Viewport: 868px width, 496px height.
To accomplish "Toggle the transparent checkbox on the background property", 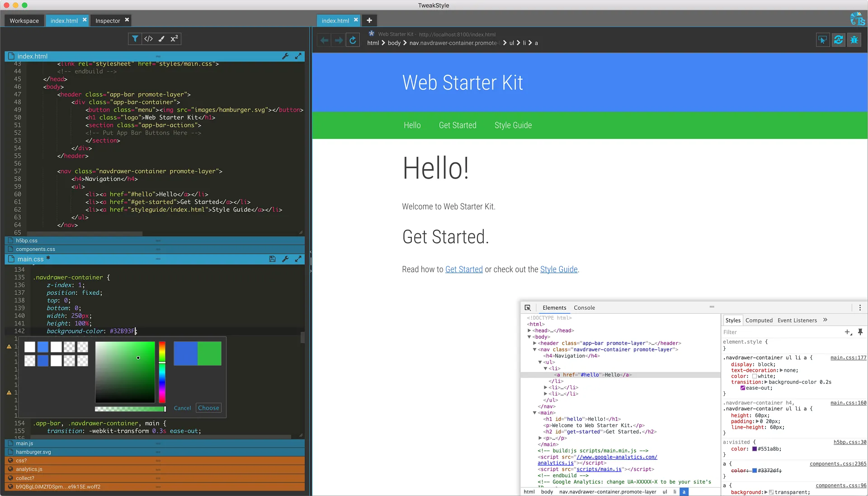I will (x=771, y=492).
